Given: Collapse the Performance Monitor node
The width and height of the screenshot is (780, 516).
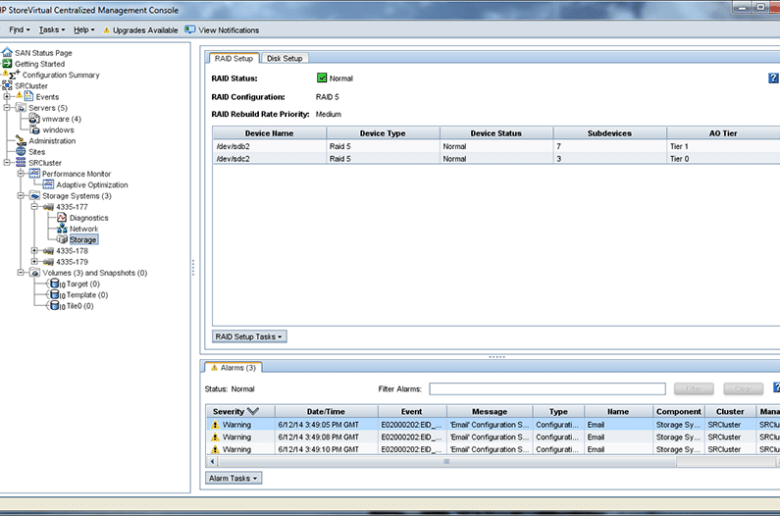Looking at the screenshot, I should [x=21, y=173].
